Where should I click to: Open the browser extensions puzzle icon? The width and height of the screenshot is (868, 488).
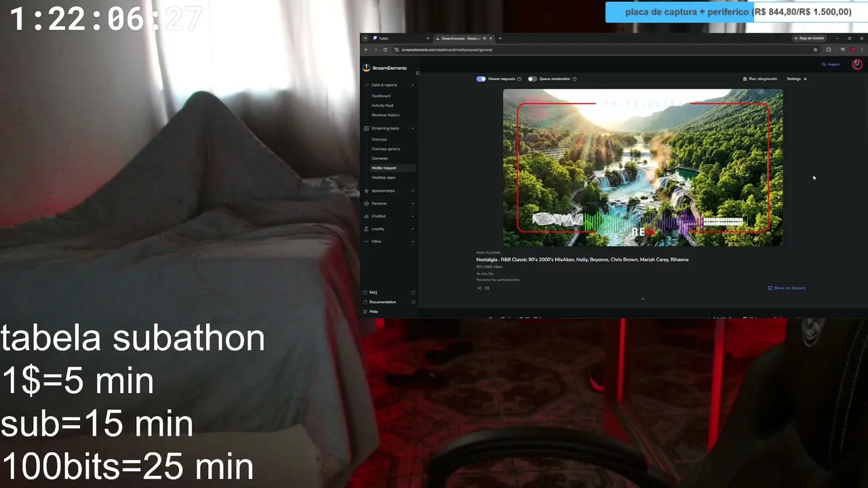click(x=828, y=49)
